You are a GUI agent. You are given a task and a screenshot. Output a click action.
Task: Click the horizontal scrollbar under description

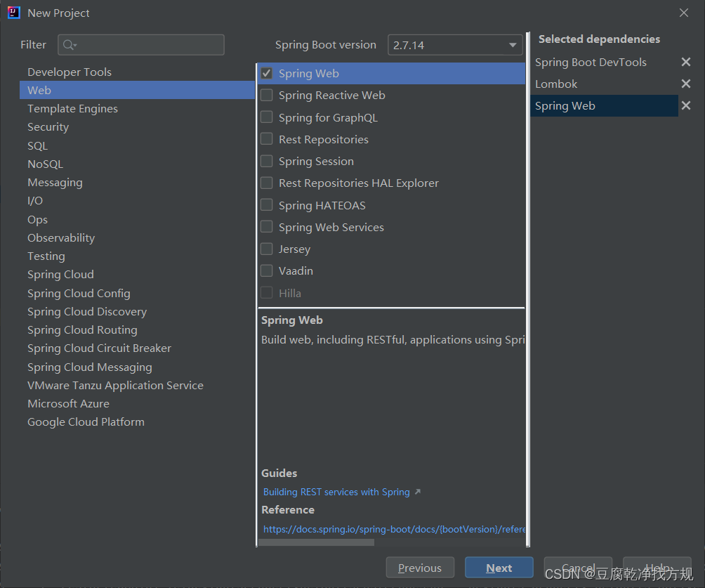(316, 542)
